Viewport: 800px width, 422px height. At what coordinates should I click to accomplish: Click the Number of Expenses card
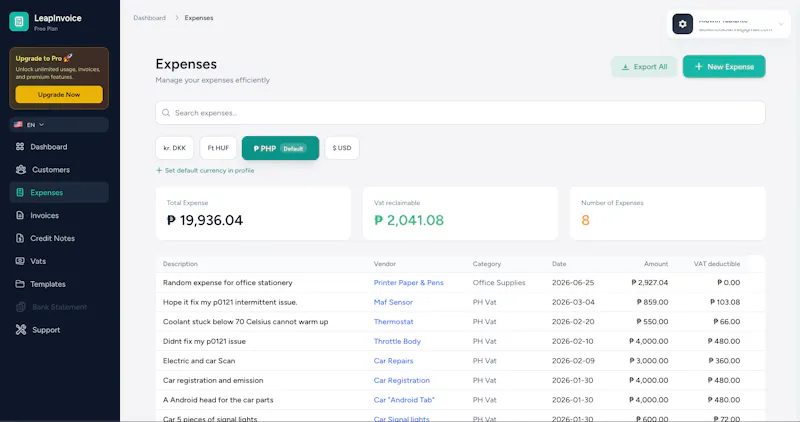tap(667, 213)
